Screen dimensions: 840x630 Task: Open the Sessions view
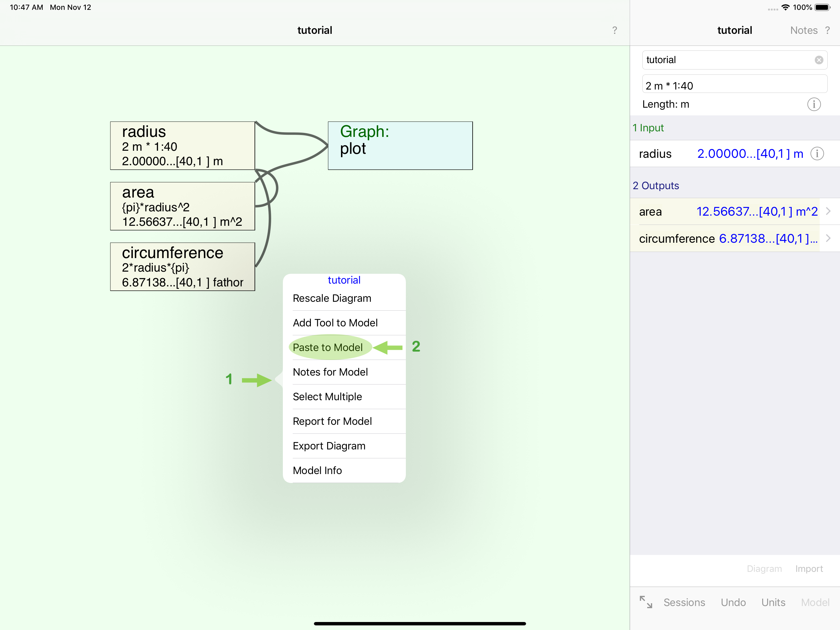pyautogui.click(x=684, y=602)
